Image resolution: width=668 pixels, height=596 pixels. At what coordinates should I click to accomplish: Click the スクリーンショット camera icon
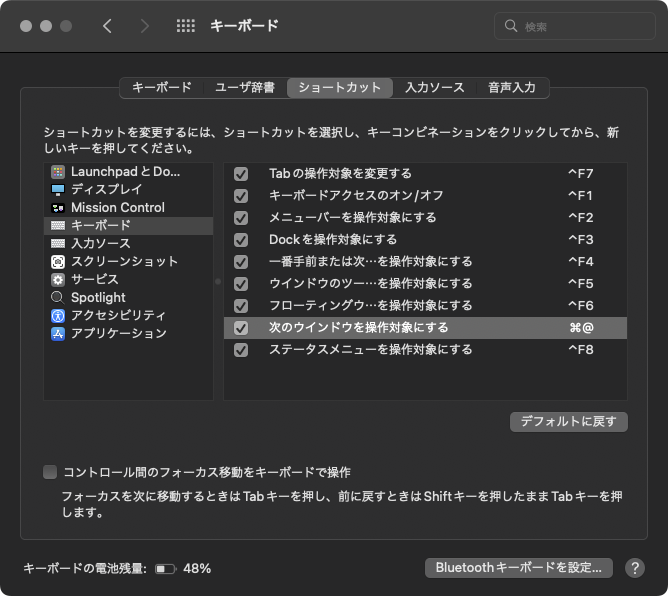[x=58, y=262]
